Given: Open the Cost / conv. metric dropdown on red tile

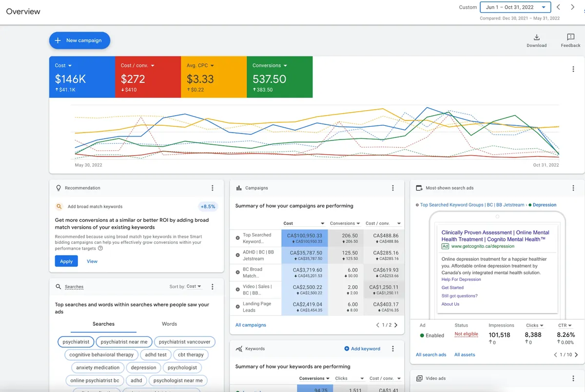Looking at the screenshot, I should point(137,65).
